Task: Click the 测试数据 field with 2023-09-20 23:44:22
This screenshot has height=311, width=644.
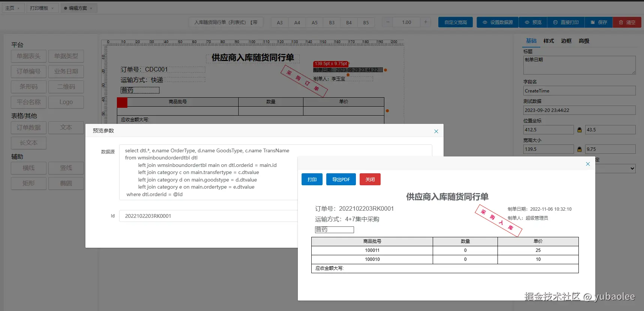Action: pos(580,110)
